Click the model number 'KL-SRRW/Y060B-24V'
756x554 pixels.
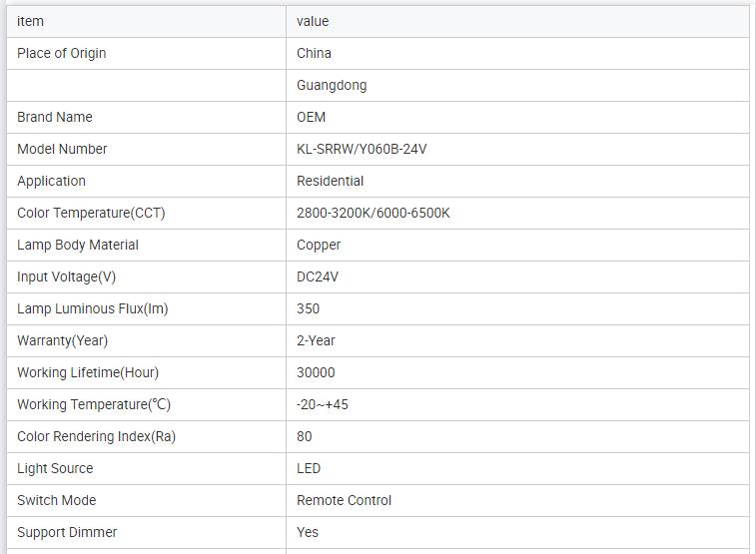tap(362, 149)
